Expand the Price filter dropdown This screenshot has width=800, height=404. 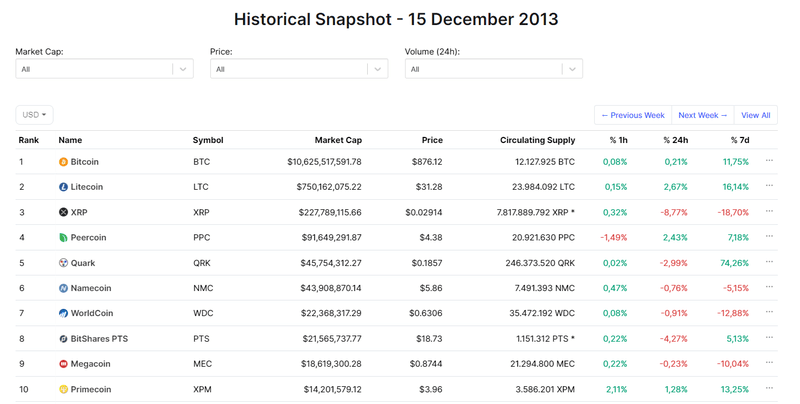377,69
